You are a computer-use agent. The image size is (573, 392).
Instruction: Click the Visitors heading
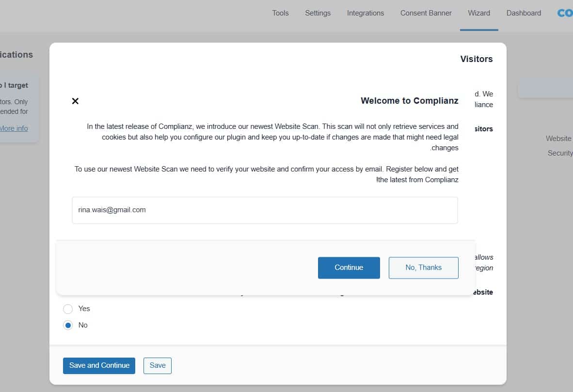pyautogui.click(x=476, y=59)
